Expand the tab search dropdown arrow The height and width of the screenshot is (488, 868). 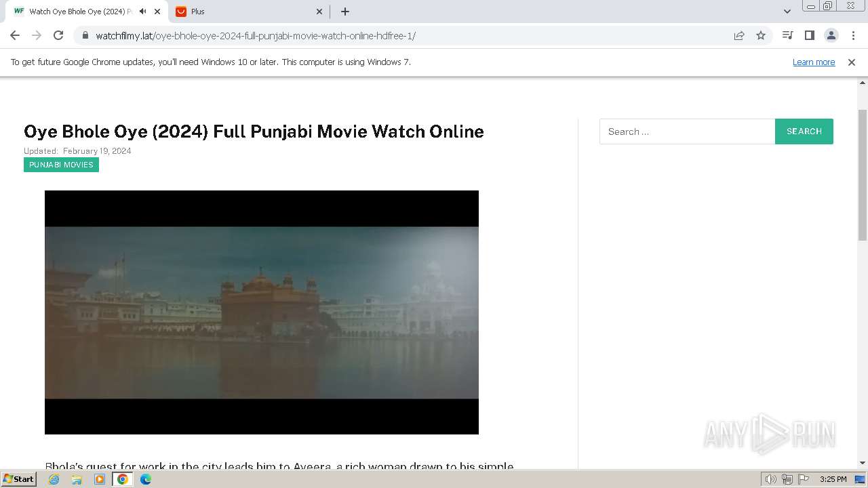tap(787, 12)
